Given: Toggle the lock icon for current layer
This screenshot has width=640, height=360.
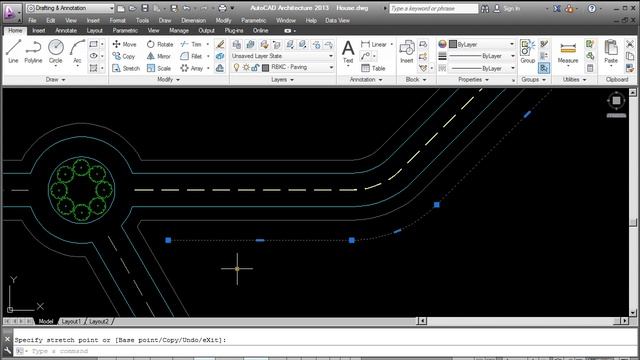Looking at the screenshot, I should pyautogui.click(x=256, y=67).
